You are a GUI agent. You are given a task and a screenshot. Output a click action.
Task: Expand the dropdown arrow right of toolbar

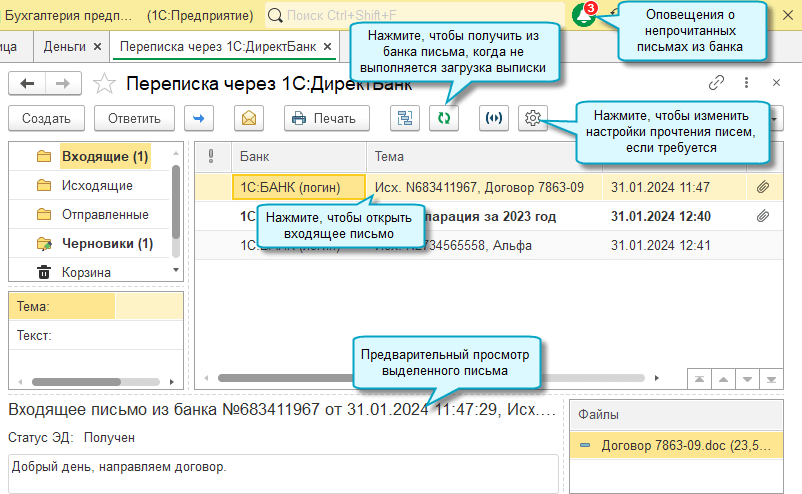[775, 119]
